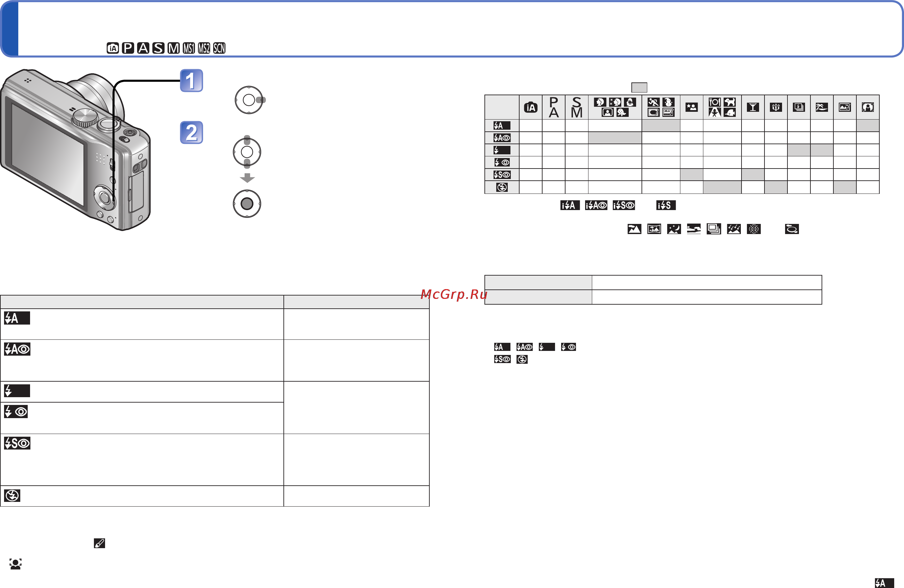This screenshot has height=588, width=904.
Task: Click large Slow Sync/Red-eye icon in left table
Action: coord(17,443)
